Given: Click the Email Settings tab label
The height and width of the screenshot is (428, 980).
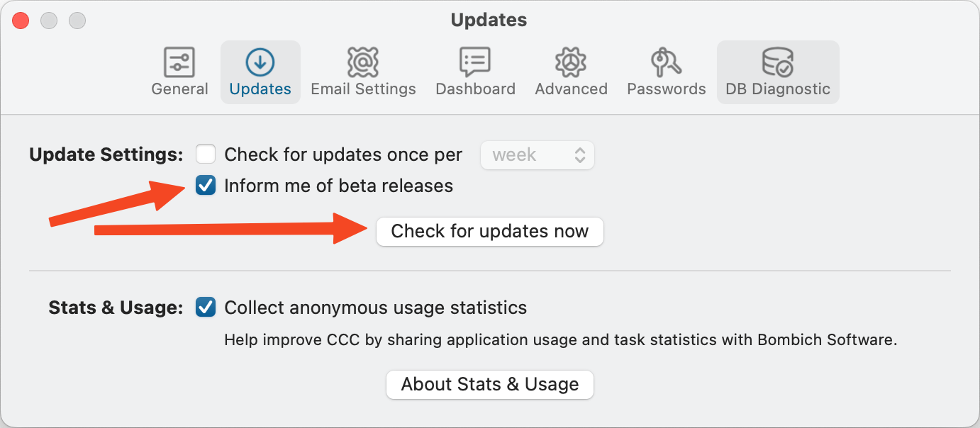Looking at the screenshot, I should tap(363, 89).
